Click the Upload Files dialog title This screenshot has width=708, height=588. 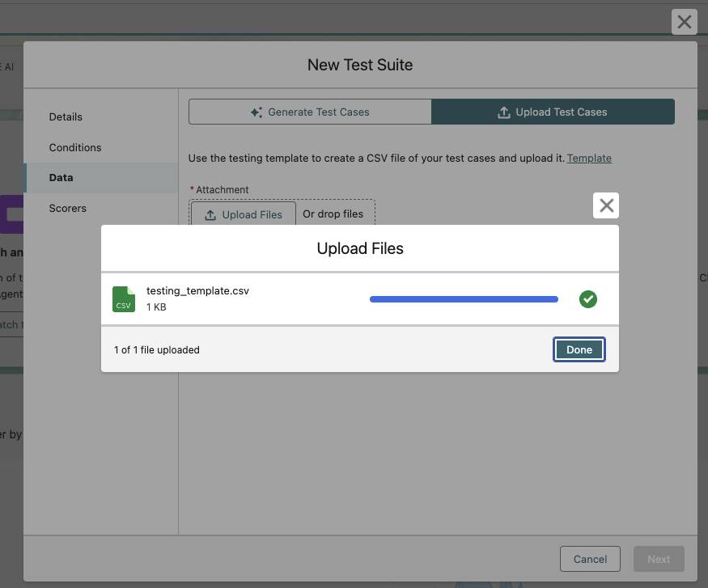coord(360,248)
